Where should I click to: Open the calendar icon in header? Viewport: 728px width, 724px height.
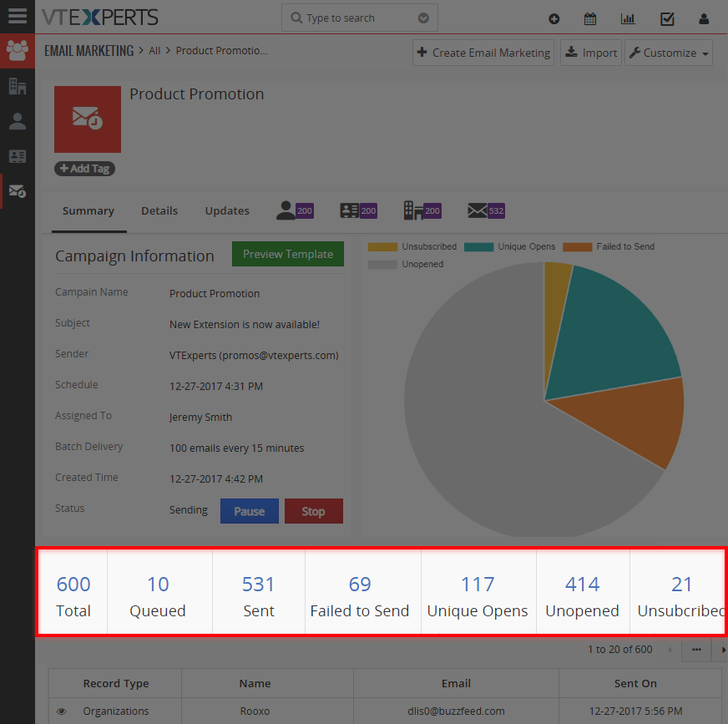590,19
